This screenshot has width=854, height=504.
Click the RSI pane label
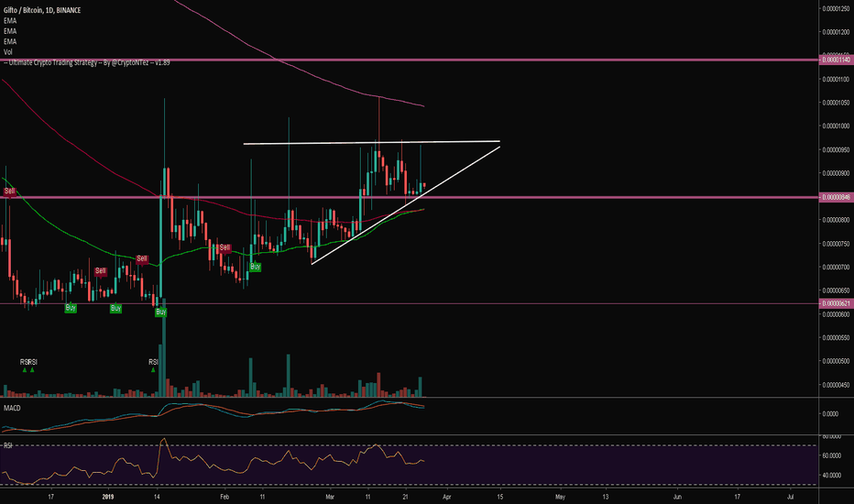7,445
